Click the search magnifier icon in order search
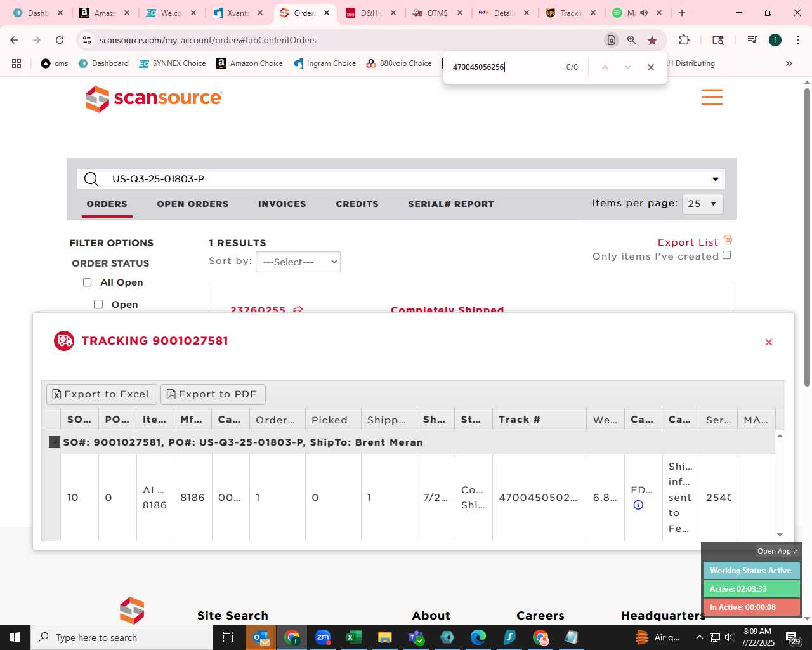 (x=91, y=179)
